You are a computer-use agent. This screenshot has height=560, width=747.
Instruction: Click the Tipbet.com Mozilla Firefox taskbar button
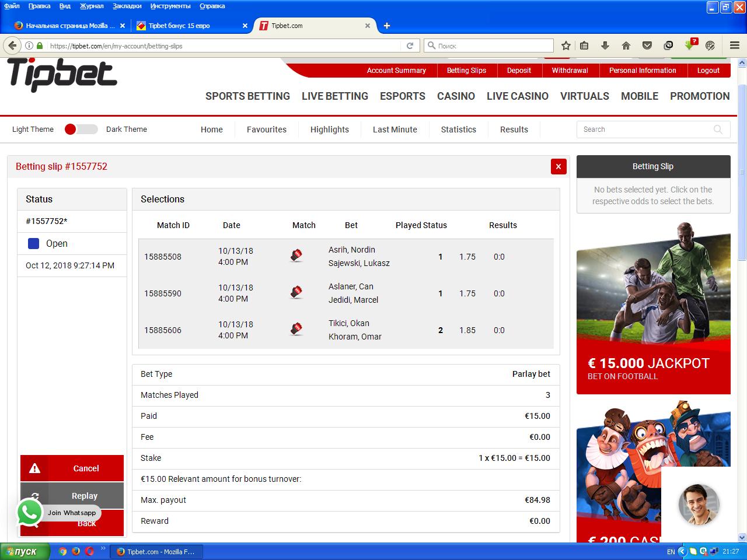tap(158, 551)
